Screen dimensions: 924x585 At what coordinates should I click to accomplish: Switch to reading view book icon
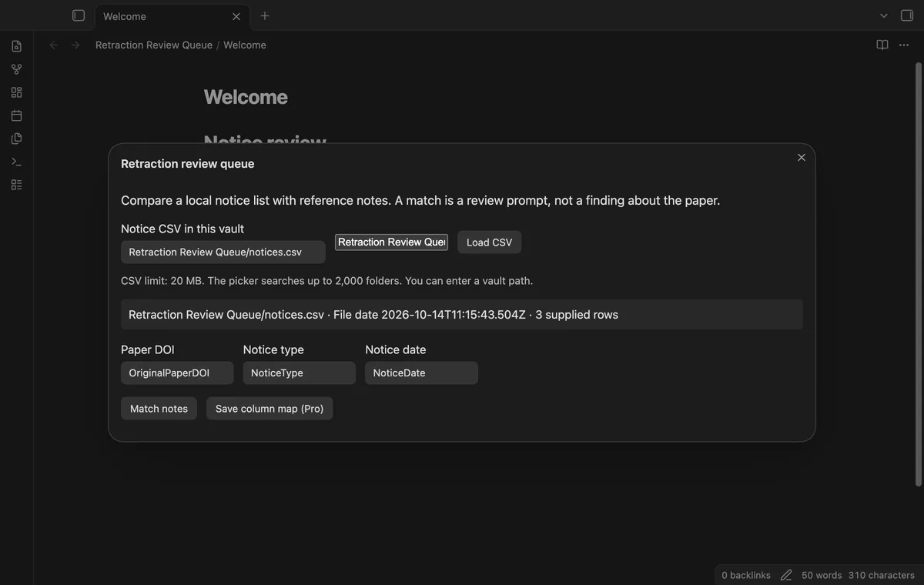(x=882, y=45)
